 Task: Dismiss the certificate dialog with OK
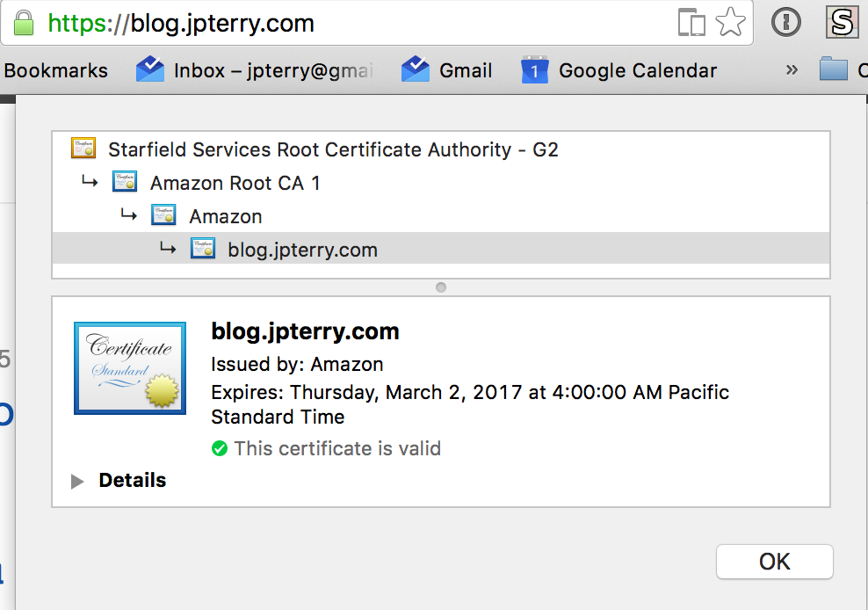pos(775,562)
